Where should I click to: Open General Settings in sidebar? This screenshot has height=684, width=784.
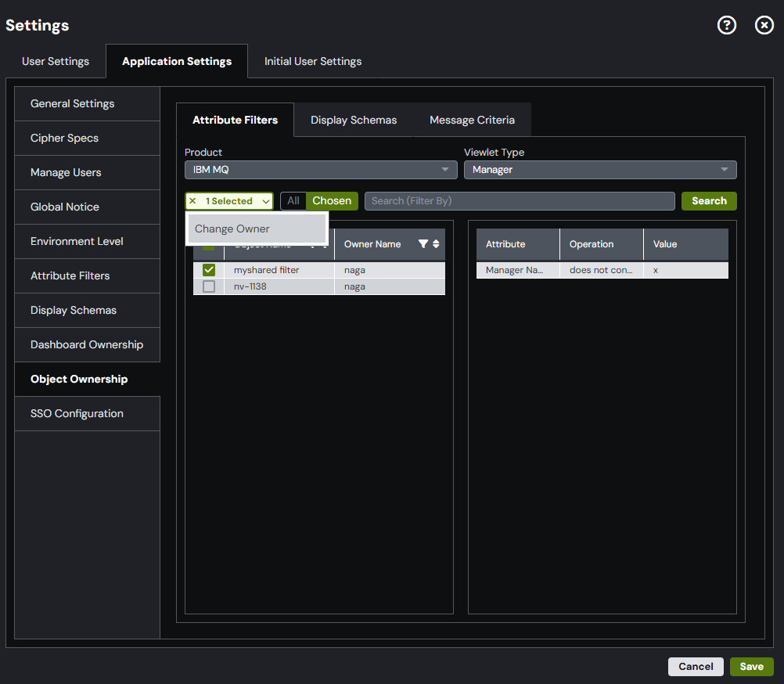pos(88,103)
